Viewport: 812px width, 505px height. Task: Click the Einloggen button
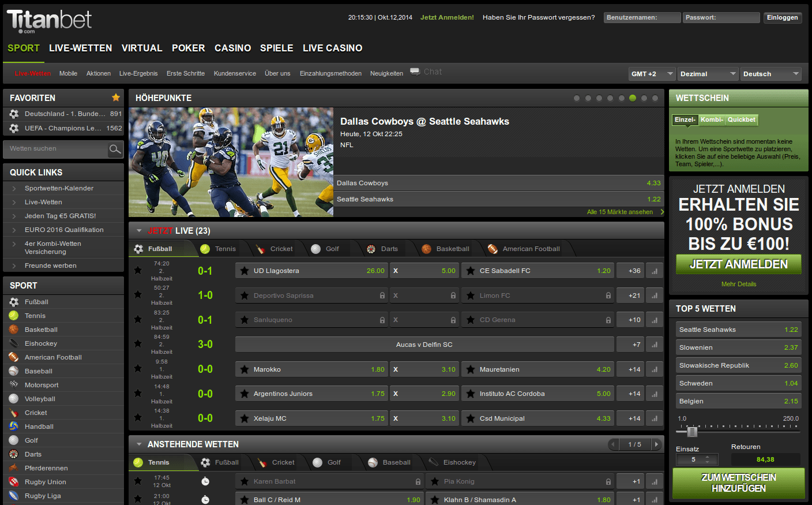point(783,17)
